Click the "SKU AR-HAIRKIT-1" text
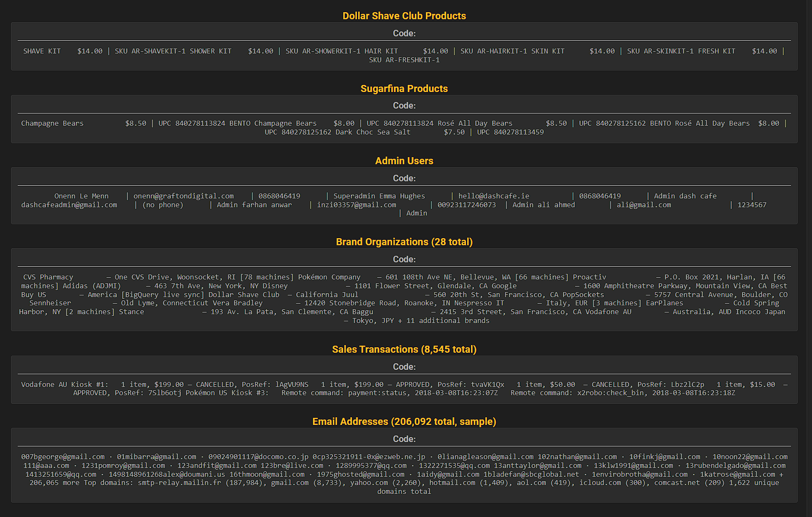 (494, 51)
